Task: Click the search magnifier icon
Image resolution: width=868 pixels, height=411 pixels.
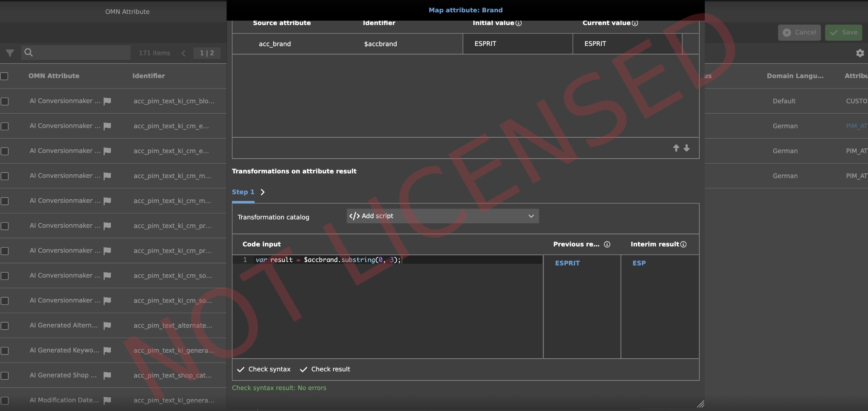Action: click(29, 52)
